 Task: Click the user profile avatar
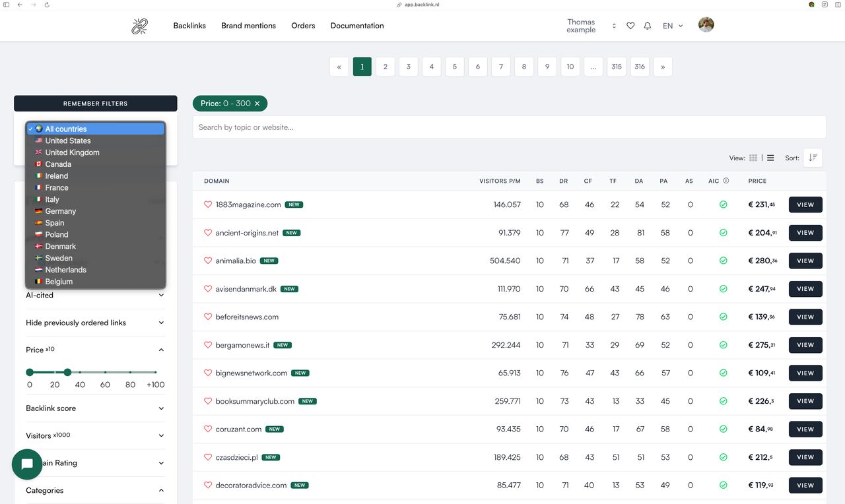pyautogui.click(x=706, y=25)
